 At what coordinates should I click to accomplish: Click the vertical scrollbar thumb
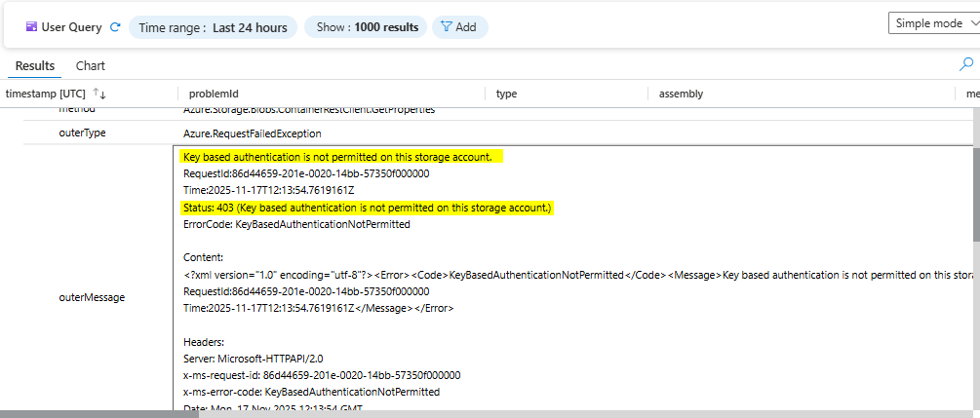976,195
